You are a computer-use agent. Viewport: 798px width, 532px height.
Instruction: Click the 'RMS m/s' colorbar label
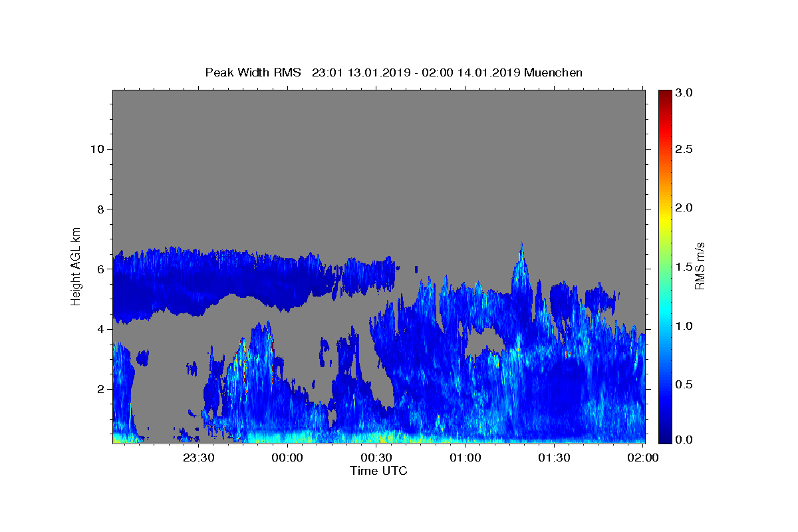pyautogui.click(x=700, y=266)
